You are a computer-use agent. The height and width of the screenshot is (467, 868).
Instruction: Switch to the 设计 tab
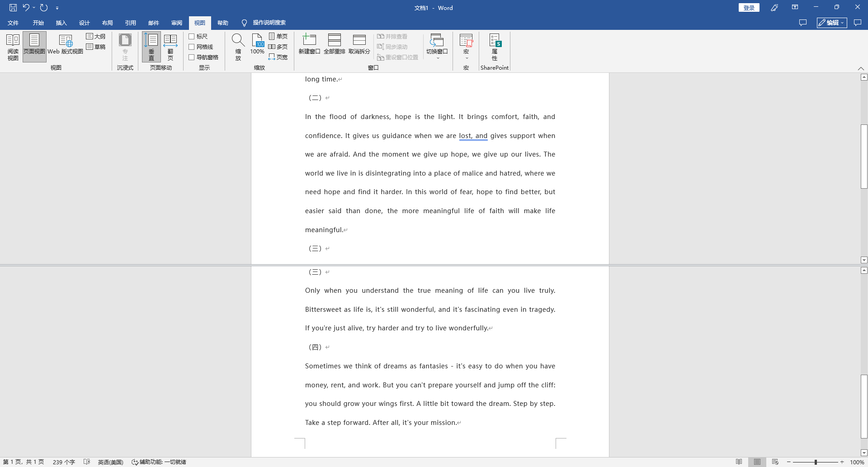coord(84,23)
